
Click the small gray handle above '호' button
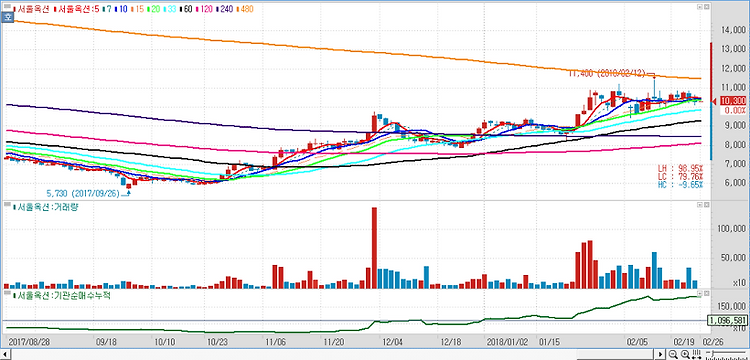pos(7,6)
